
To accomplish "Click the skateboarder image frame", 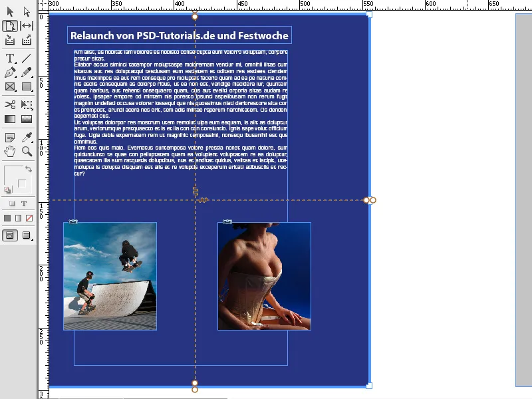I will [x=110, y=276].
